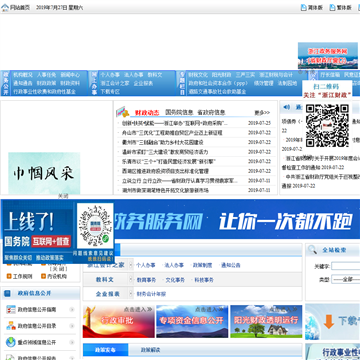Screen dimensions: 360x360
Task: Click the 关键字 search input field
Action: pos(346,266)
